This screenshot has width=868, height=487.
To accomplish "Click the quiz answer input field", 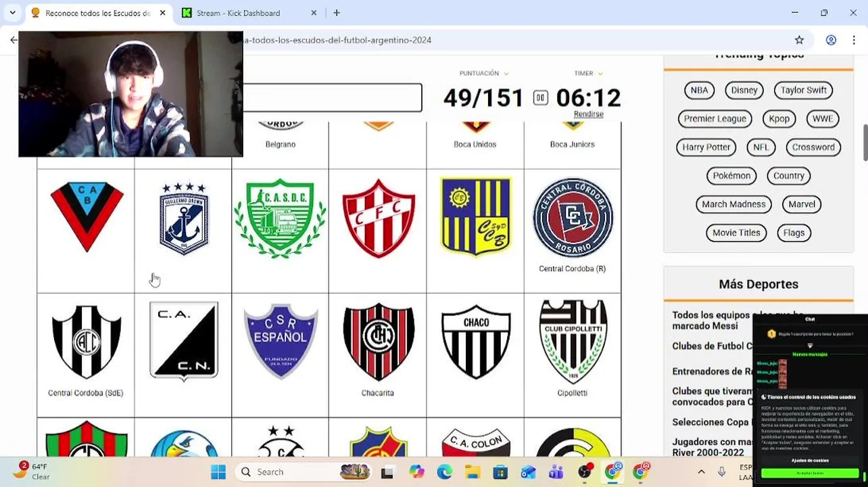I will click(332, 98).
